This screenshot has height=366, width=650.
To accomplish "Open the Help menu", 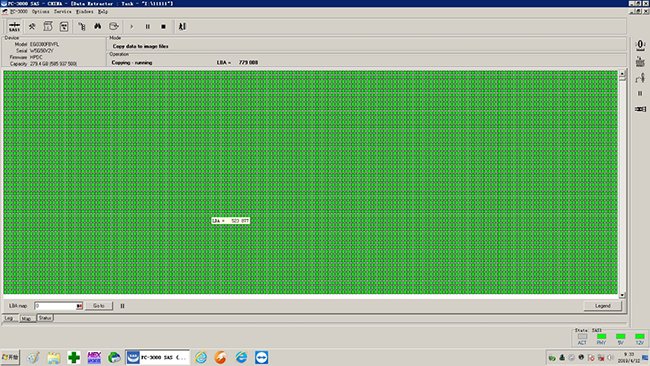I will 103,12.
